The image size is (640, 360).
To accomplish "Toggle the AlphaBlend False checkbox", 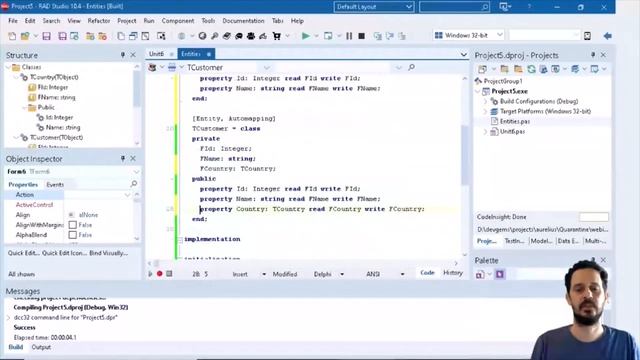I will coord(73,235).
